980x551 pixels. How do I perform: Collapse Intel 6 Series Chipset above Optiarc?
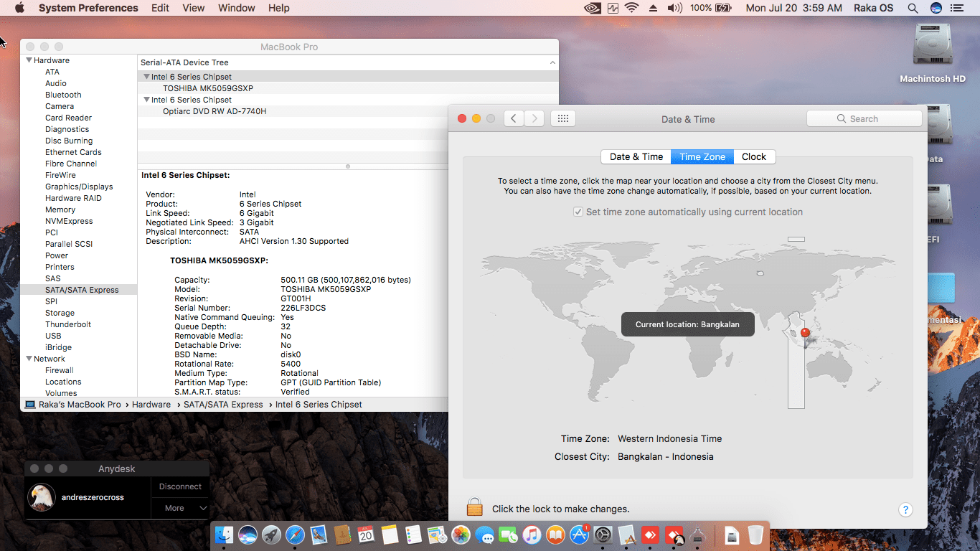146,100
